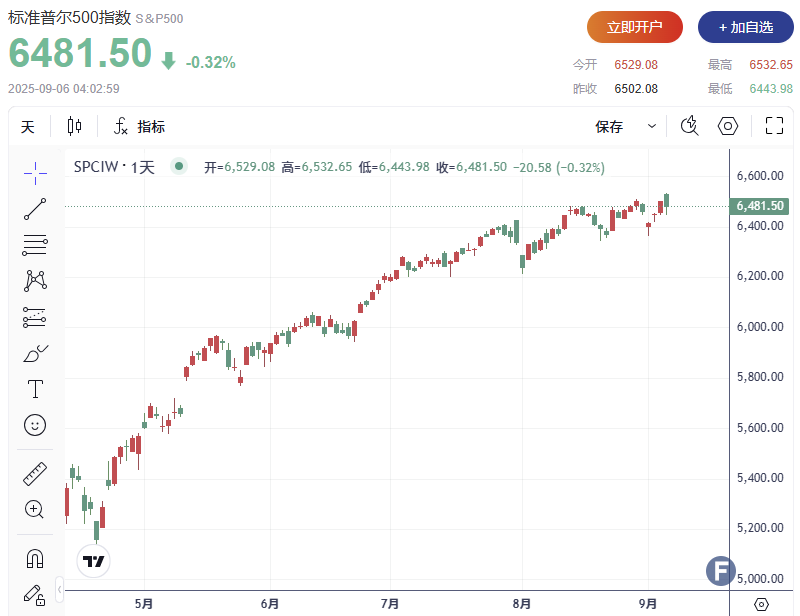Select the brush drawing tool
800x616 pixels.
click(35, 353)
